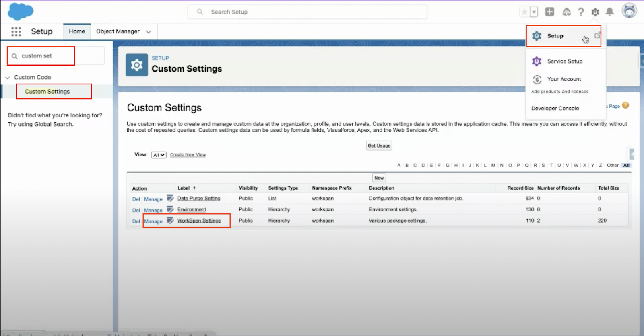
Task: Sort the table by the Label column
Action: click(x=184, y=188)
